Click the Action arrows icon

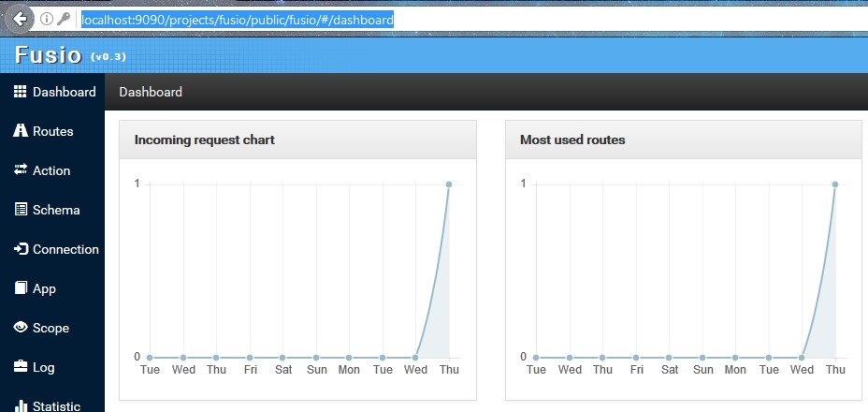pos(21,169)
